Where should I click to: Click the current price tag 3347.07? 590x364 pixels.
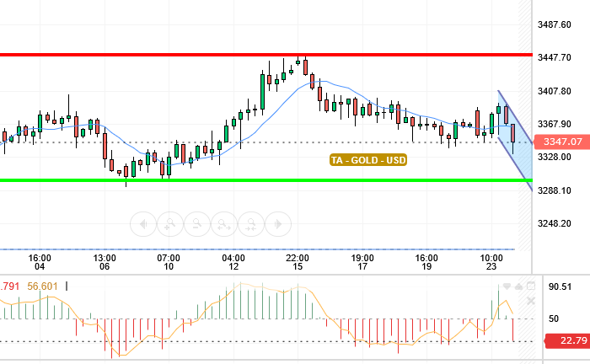coord(562,142)
